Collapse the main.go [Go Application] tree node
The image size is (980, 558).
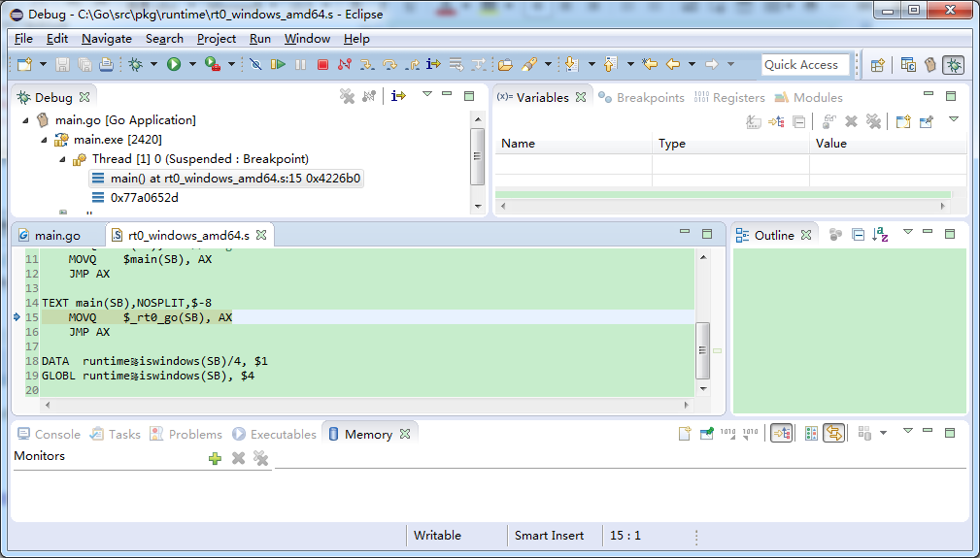(25, 120)
